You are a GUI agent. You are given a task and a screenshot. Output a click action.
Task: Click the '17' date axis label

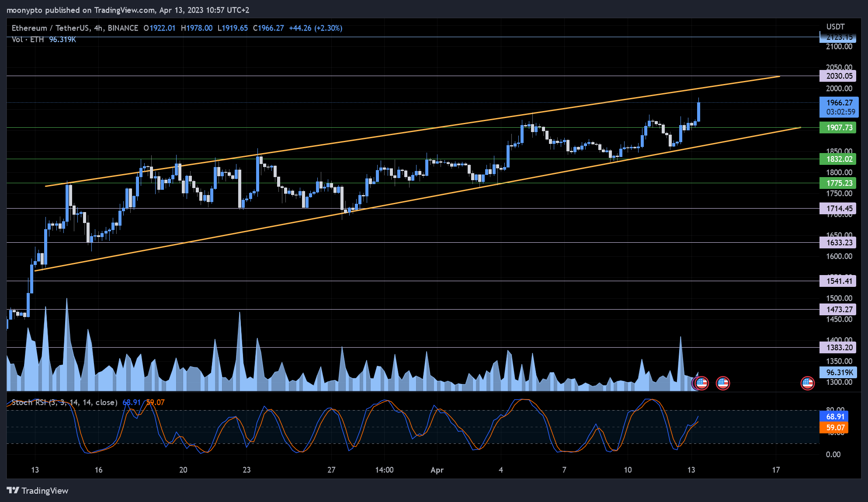(x=776, y=470)
